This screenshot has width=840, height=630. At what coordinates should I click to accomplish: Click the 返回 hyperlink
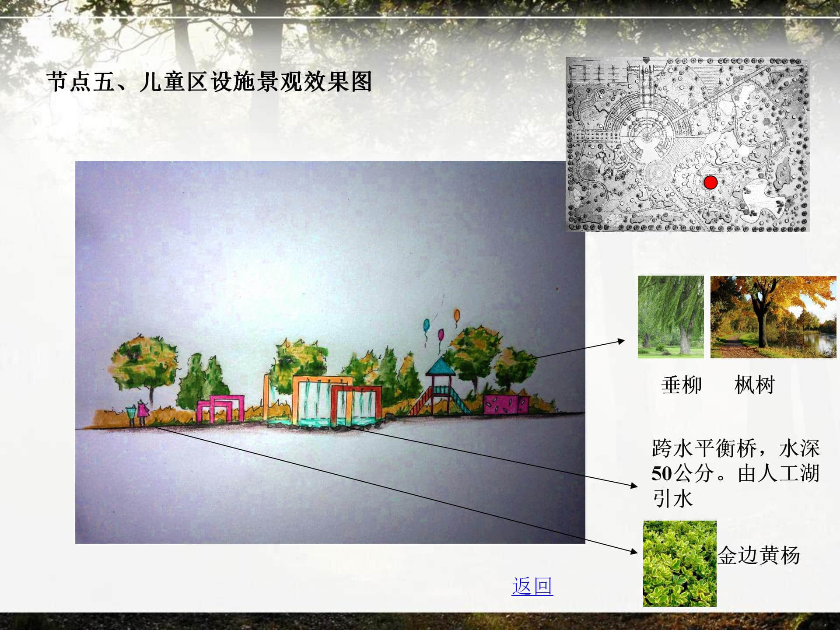(532, 586)
